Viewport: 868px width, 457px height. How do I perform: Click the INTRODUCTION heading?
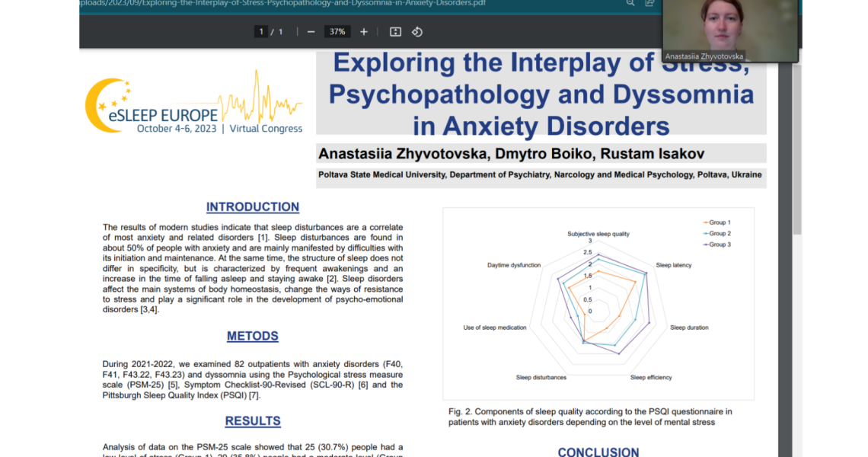[253, 207]
